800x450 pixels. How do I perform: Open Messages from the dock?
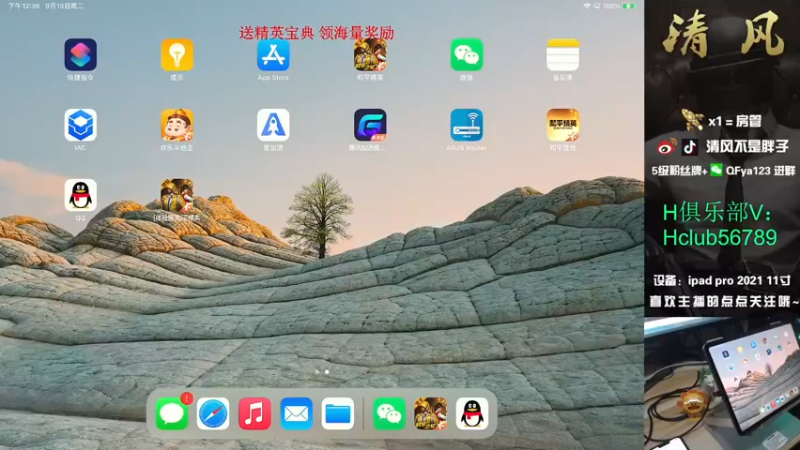171,413
